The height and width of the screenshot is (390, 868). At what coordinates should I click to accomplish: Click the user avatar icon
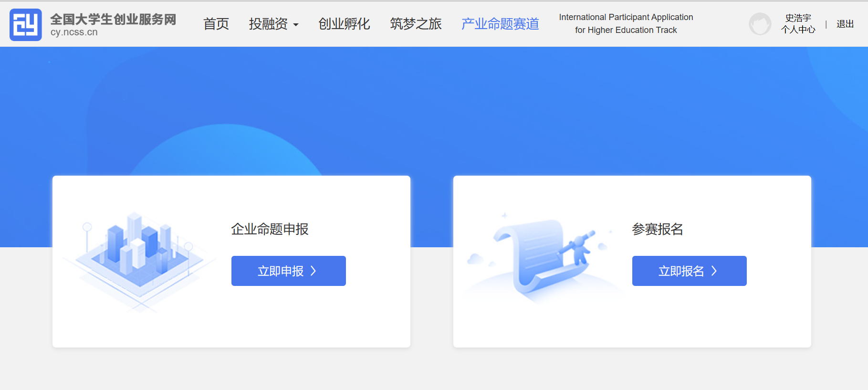click(x=760, y=24)
